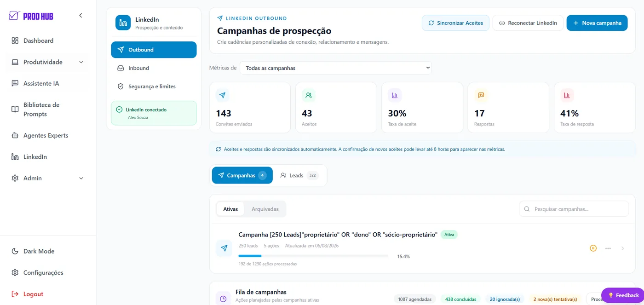The height and width of the screenshot is (305, 644).
Task: Expand campaign details with right chevron
Action: click(622, 248)
